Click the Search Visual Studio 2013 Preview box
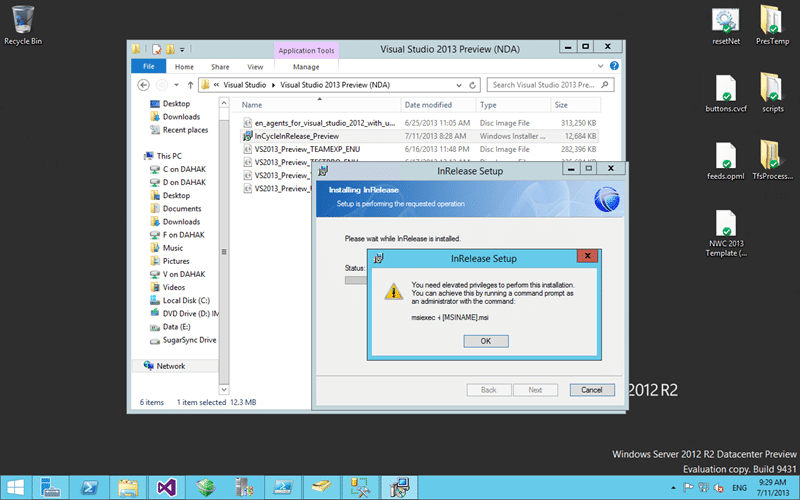Screen dimensions: 800x500 click(550, 85)
